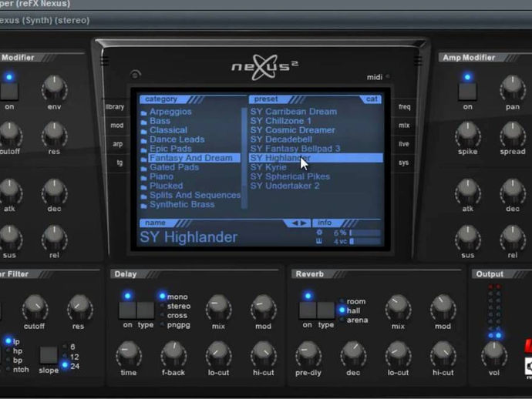Load preset SY Carribean Dream
The height and width of the screenshot is (399, 532).
(x=294, y=112)
